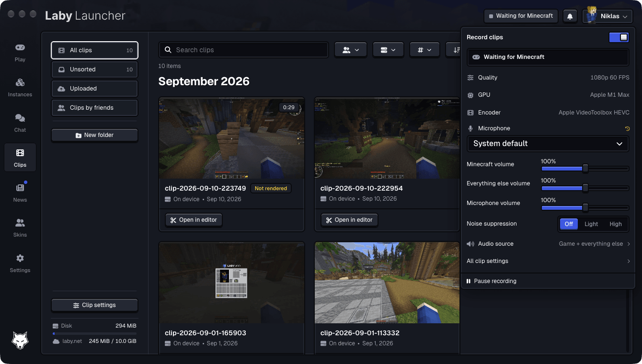
Task: Click the microphone icon in panel
Action: click(x=470, y=128)
